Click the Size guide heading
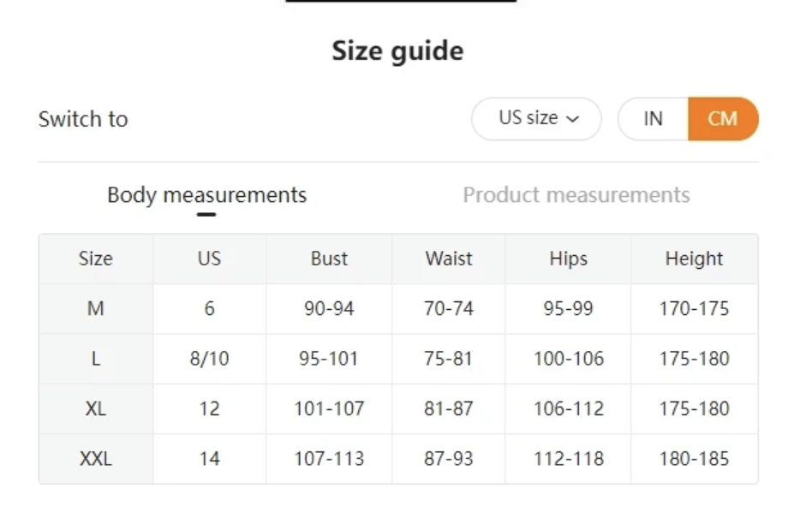Screen dimensions: 812x506 point(397,51)
